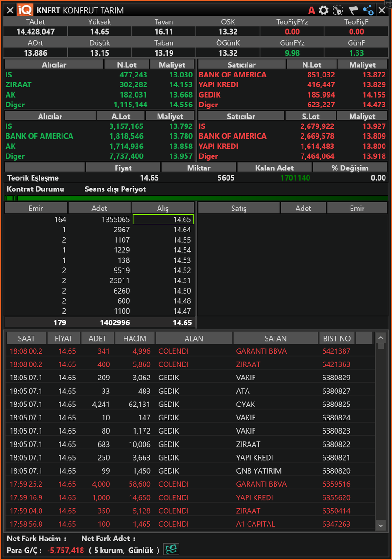
Task: Click the add corner plus icon
Action: (x=389, y=3)
